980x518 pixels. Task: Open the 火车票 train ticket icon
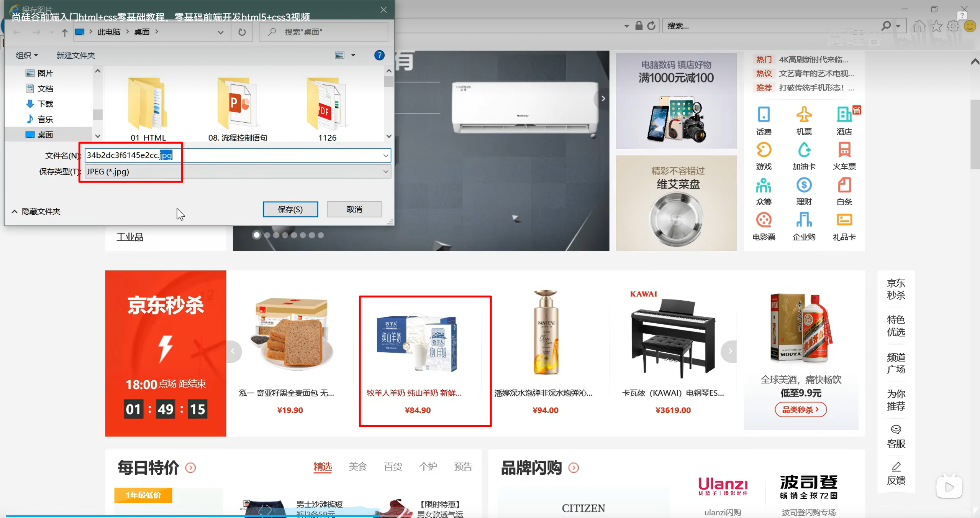click(x=844, y=150)
